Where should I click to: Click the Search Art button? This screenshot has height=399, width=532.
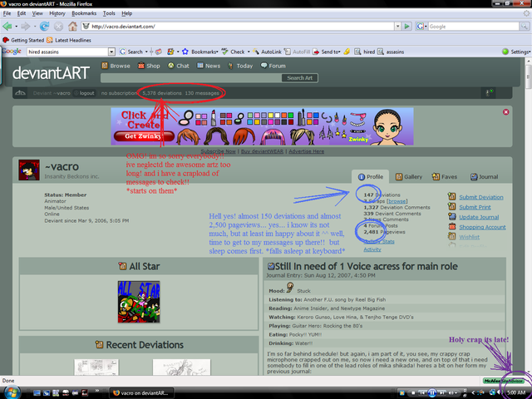point(299,78)
